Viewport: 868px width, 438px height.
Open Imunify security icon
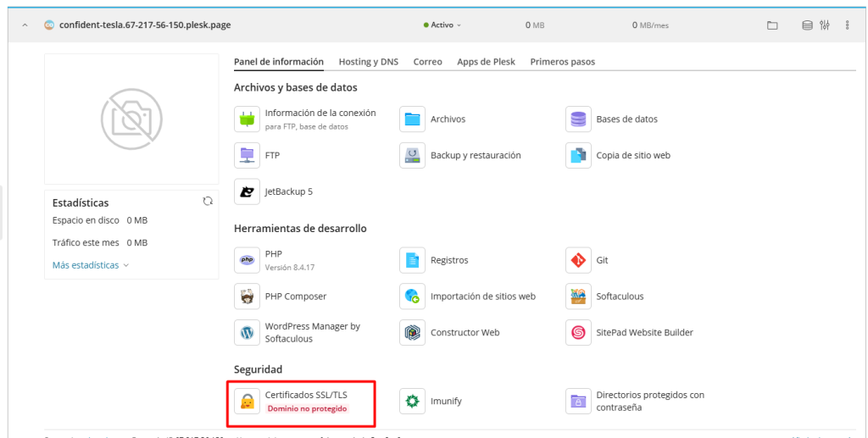pos(413,401)
